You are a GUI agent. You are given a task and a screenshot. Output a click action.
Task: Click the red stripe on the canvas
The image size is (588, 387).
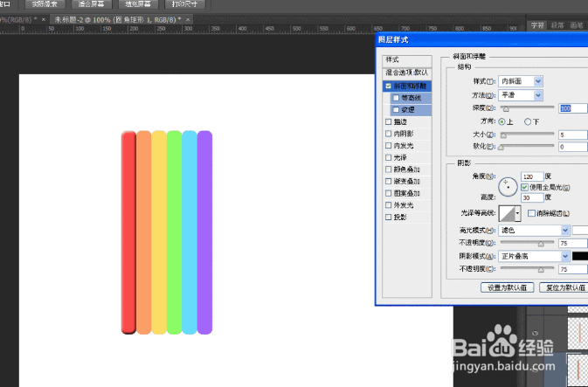tap(128, 232)
